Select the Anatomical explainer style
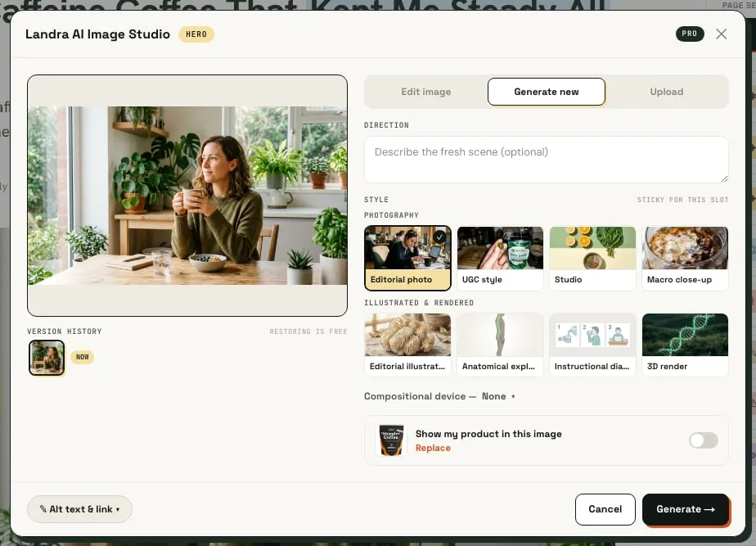Viewport: 756px width, 546px height. tap(500, 345)
